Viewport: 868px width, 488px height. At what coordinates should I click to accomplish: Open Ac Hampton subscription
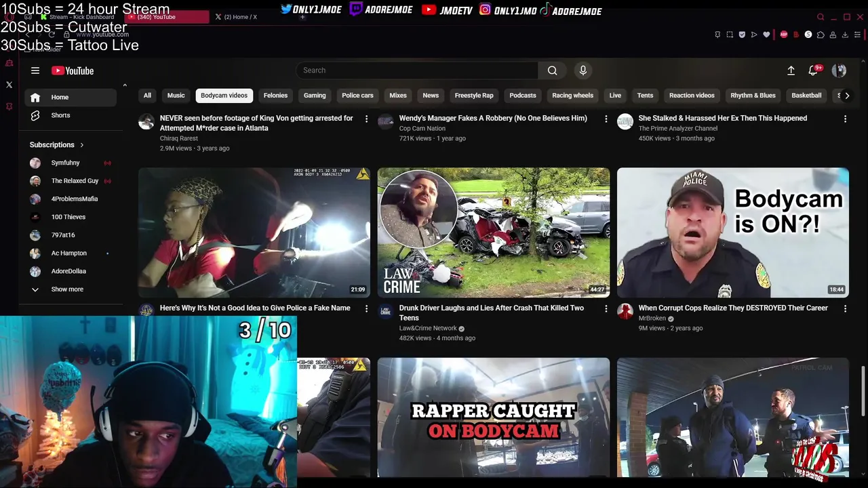point(71,253)
